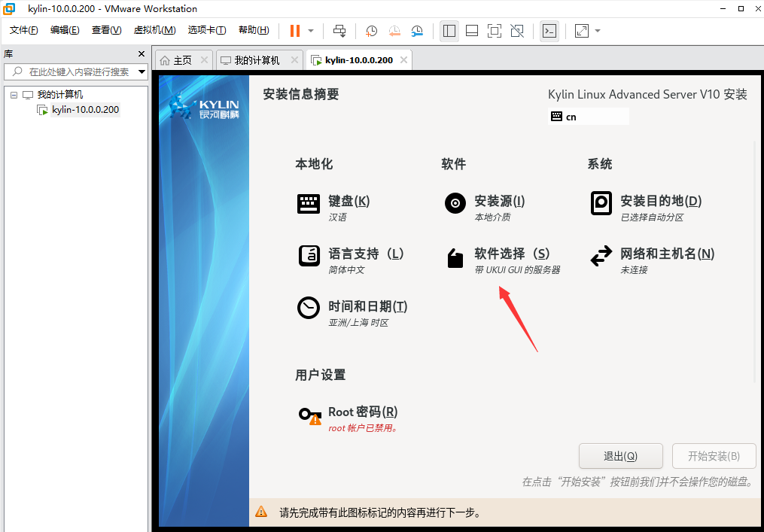Toggle the library sidebar view icon
This screenshot has height=532, width=764.
(449, 31)
